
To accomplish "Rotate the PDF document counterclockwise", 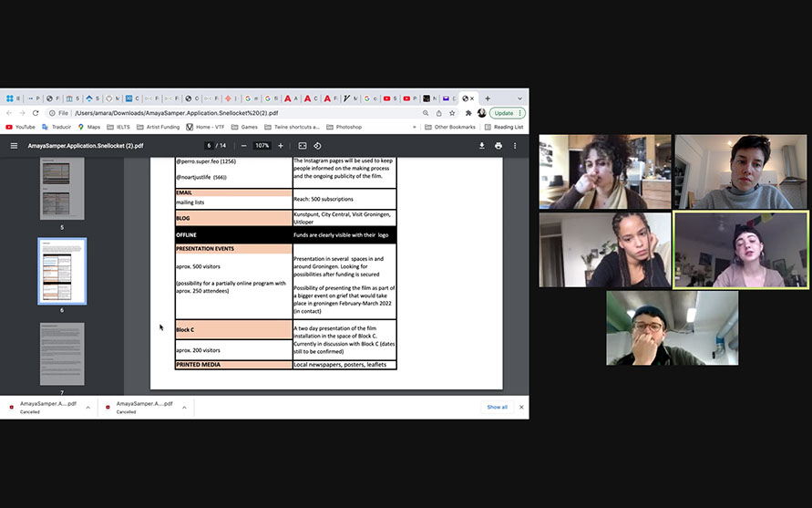I will [x=317, y=146].
